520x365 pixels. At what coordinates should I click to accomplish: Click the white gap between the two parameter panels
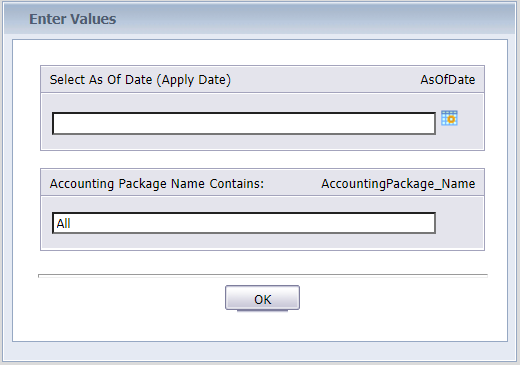262,159
